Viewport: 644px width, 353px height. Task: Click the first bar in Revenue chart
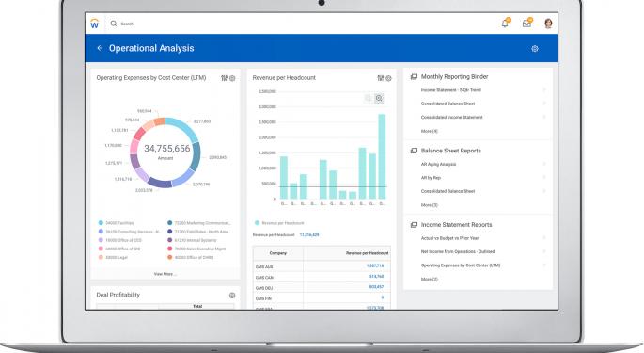pyautogui.click(x=284, y=178)
